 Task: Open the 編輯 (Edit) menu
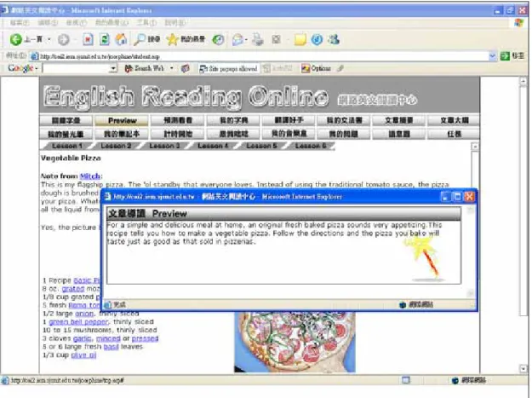click(x=48, y=23)
